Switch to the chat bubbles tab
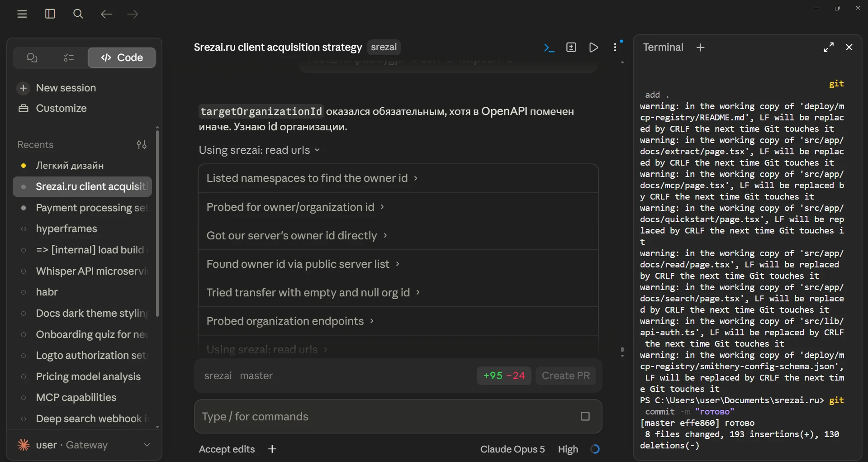The image size is (868, 462). [x=32, y=57]
